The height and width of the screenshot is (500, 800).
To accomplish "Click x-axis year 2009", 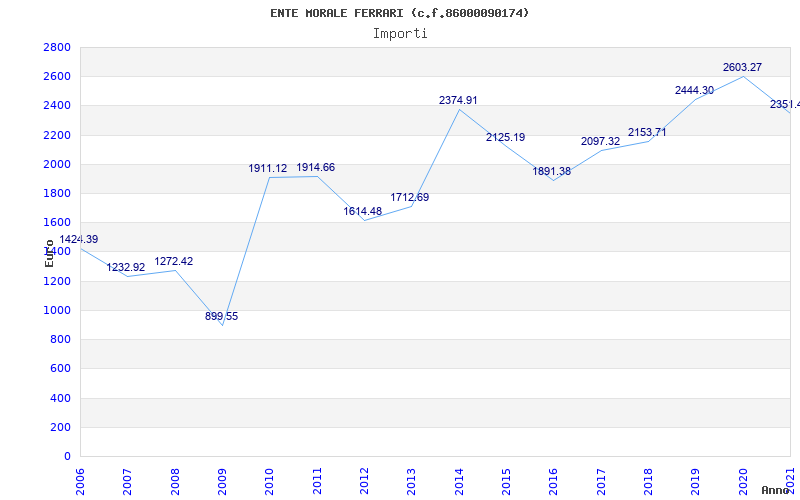I will pyautogui.click(x=222, y=481).
